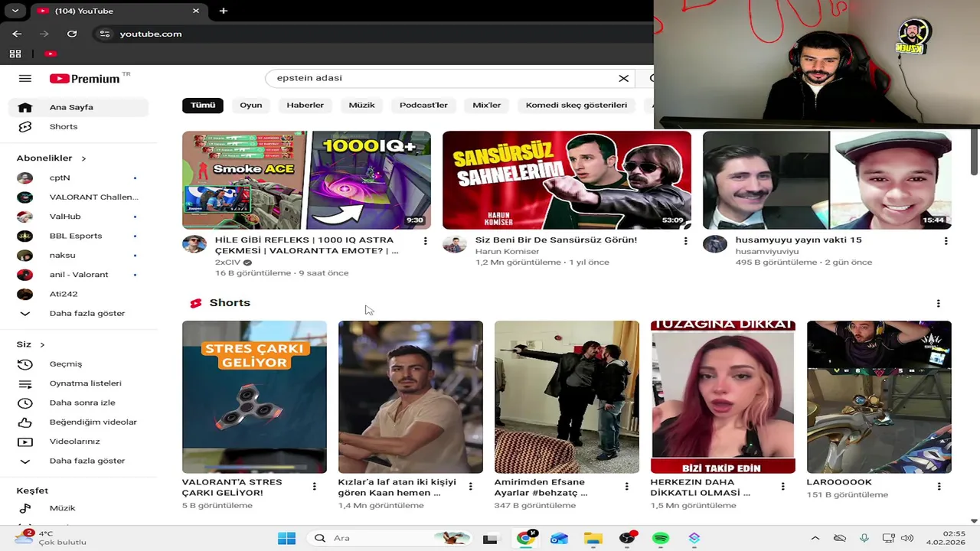Open Müzik under Keşfet

[x=78, y=508]
